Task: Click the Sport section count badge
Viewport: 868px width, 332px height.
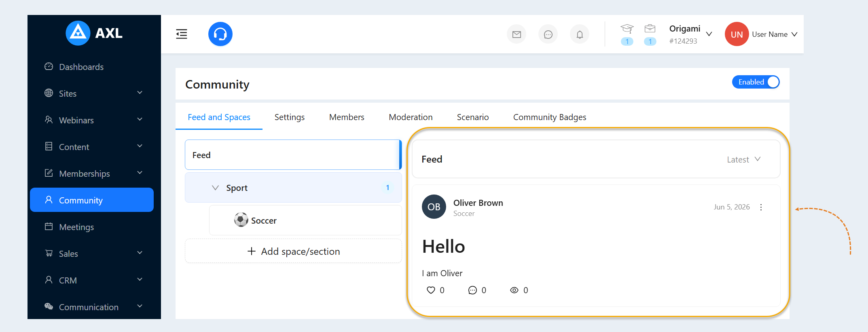Action: 387,188
